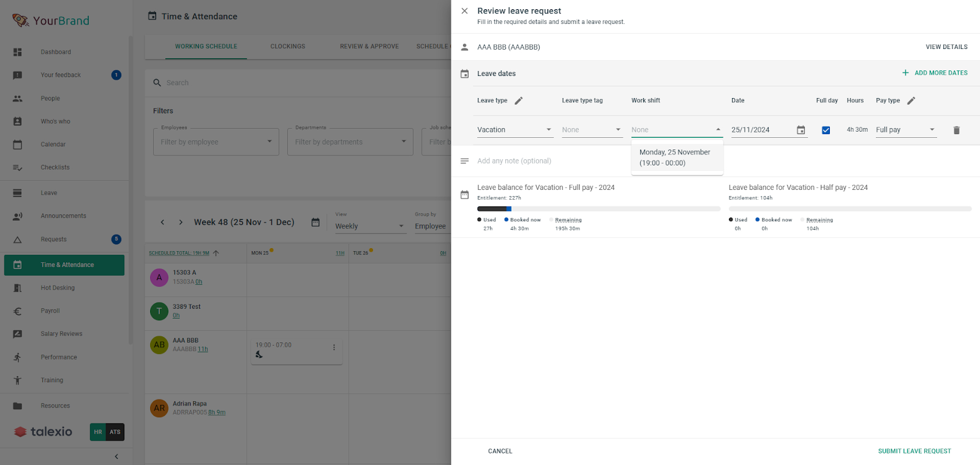
Task: Click Adrian Rapa's 8h 9m link
Action: [x=217, y=412]
